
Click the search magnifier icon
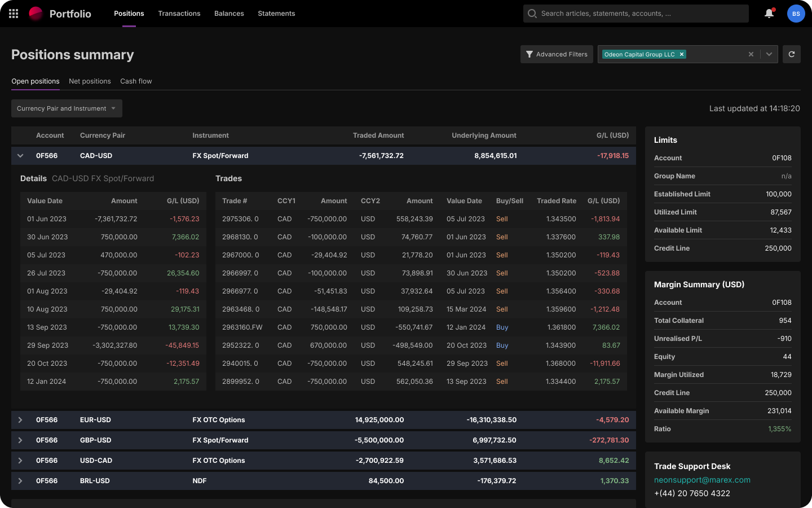click(532, 14)
